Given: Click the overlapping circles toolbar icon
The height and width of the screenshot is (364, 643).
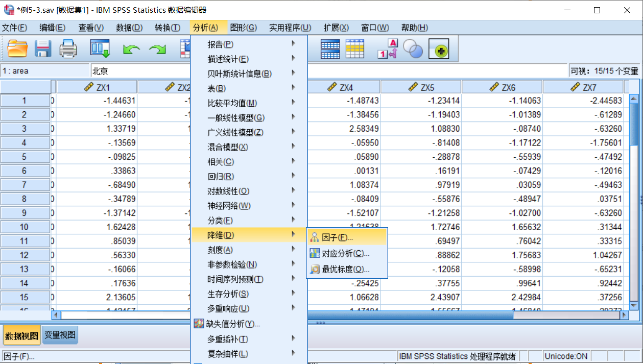Looking at the screenshot, I should (413, 49).
